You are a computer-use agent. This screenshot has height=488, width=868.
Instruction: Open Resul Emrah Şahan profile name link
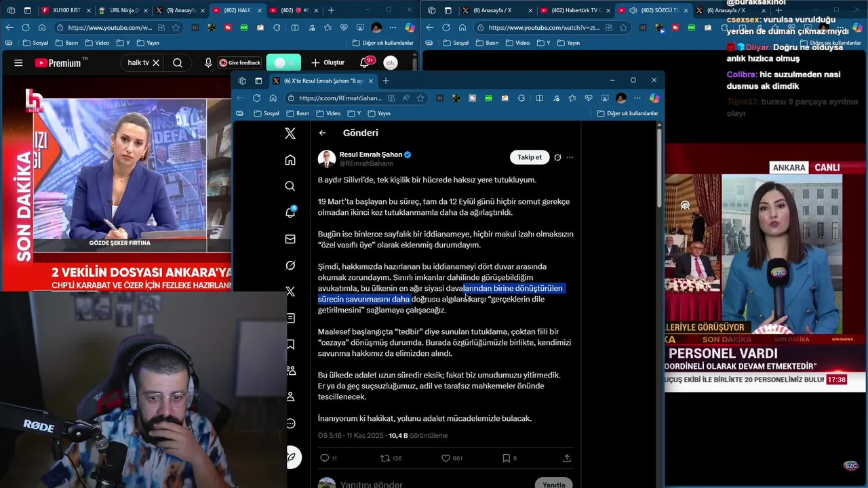click(x=371, y=155)
